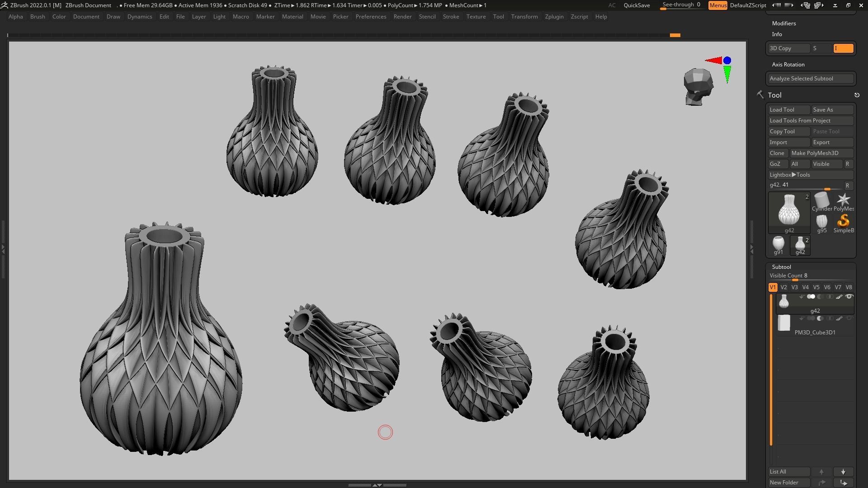868x488 pixels.
Task: Toggle polypaint brush icon on PM3D_Cube3D1
Action: coord(839,319)
